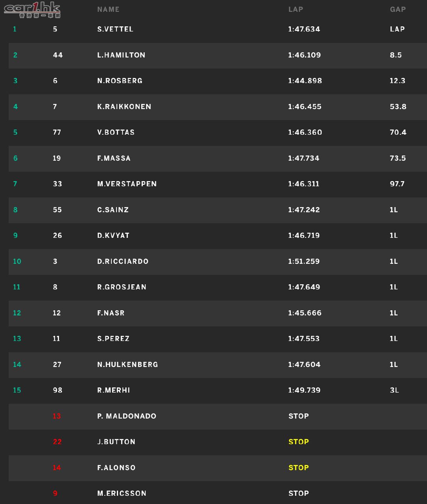Click white STOP status for P. MALDONADO
The width and height of the screenshot is (427, 504).
(x=299, y=416)
